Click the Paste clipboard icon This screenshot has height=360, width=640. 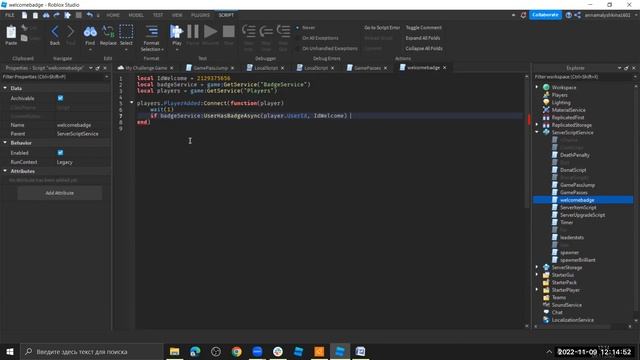pos(11,32)
